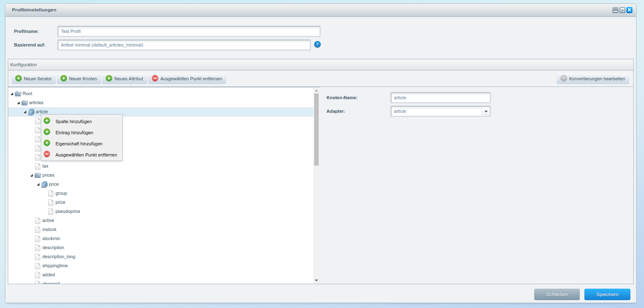Click green plus icon of Neues Attribut

[x=109, y=78]
